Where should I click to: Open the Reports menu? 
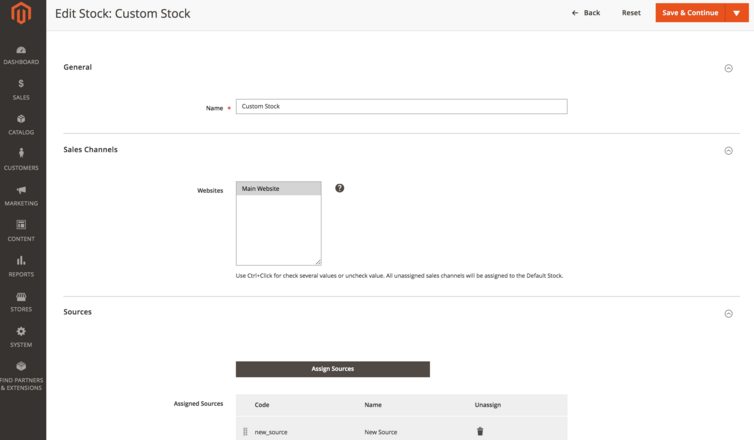point(22,265)
